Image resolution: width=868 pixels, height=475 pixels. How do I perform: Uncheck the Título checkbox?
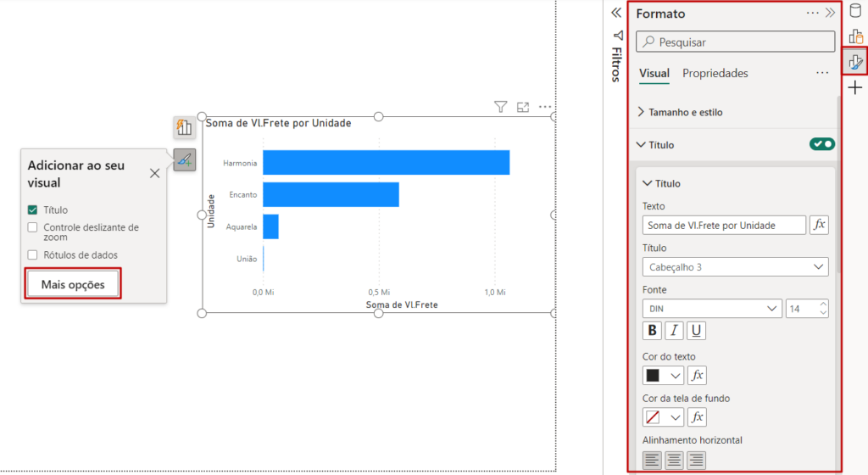32,210
